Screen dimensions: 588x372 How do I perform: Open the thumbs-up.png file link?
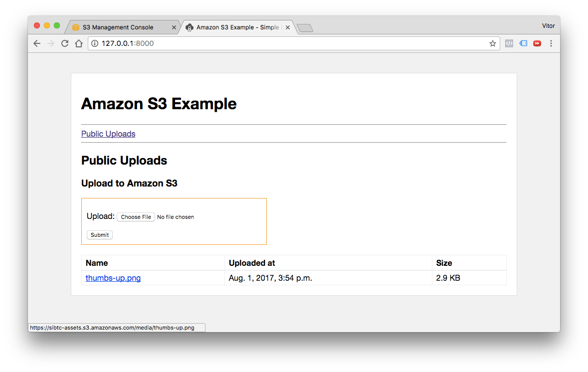[113, 278]
